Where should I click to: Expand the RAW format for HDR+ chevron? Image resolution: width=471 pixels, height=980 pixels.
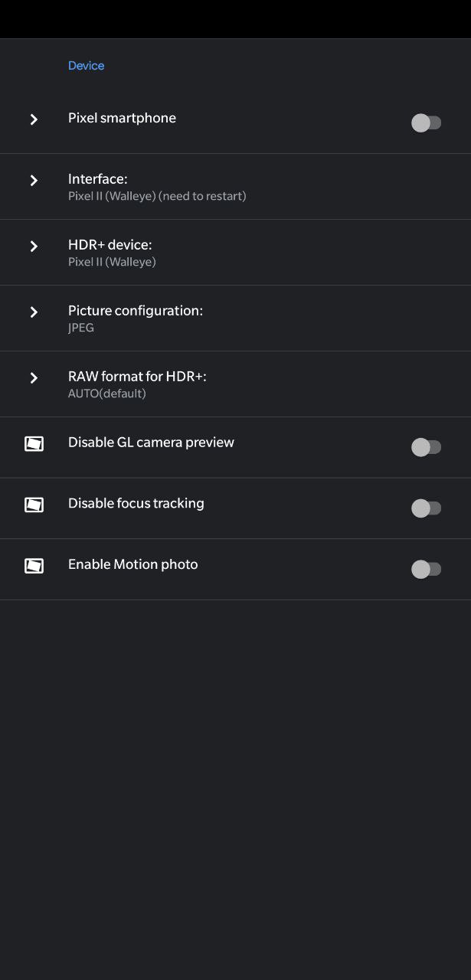tap(34, 377)
